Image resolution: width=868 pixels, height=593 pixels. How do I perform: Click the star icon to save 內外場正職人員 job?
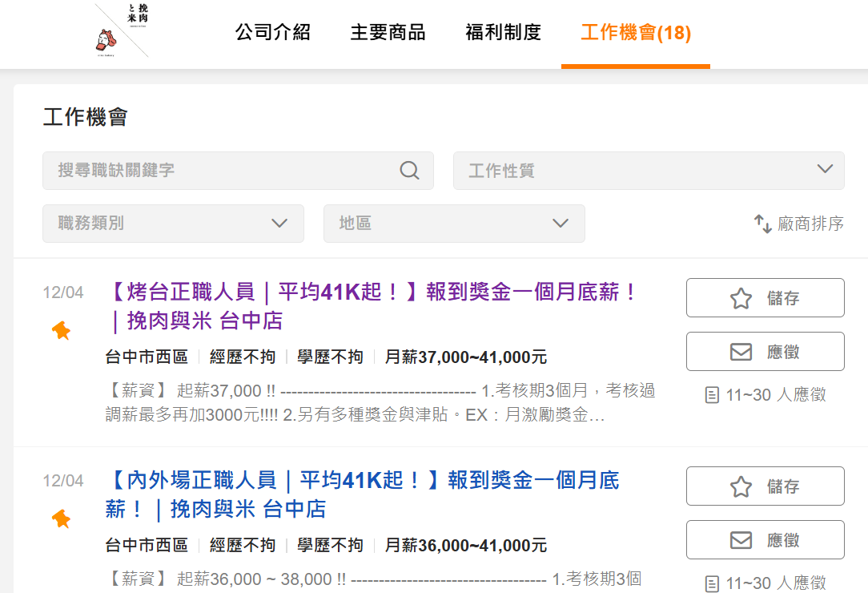[x=741, y=486]
